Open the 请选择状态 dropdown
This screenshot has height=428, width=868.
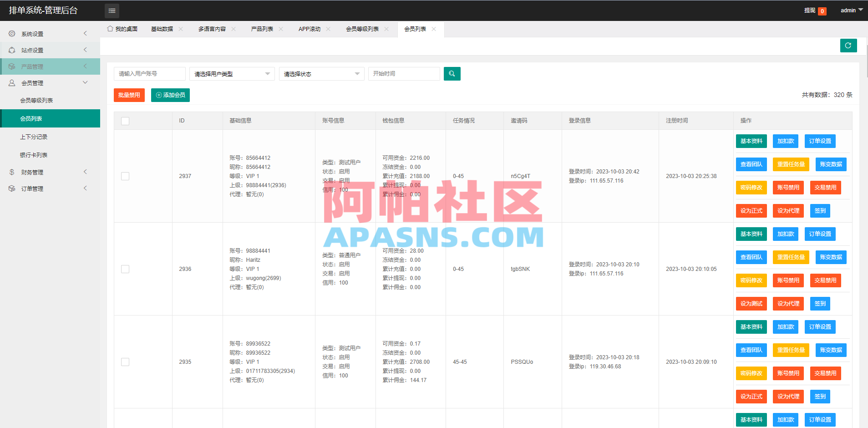click(x=321, y=73)
